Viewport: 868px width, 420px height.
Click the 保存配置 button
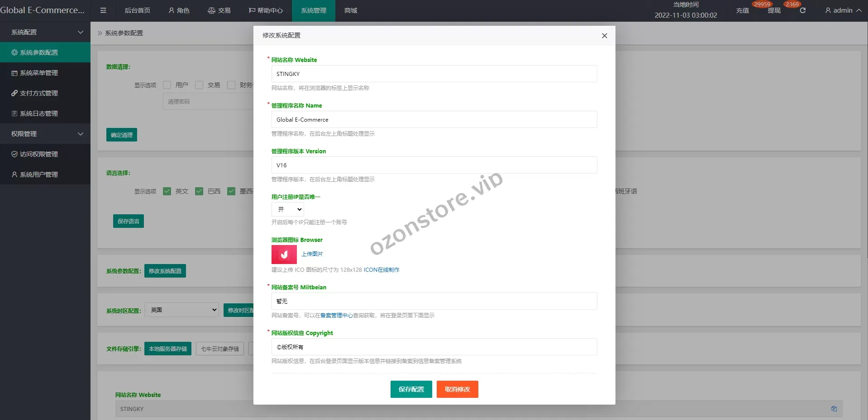pyautogui.click(x=411, y=389)
